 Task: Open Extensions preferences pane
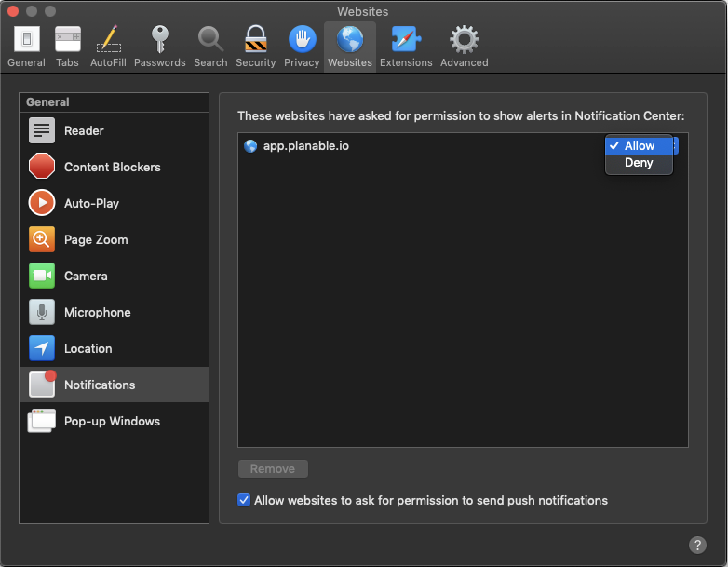(x=406, y=46)
